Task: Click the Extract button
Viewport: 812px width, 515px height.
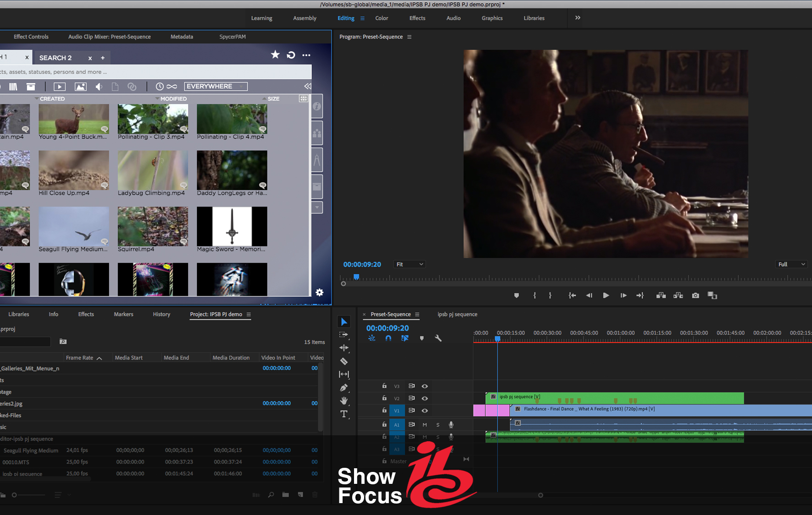Action: pos(678,296)
